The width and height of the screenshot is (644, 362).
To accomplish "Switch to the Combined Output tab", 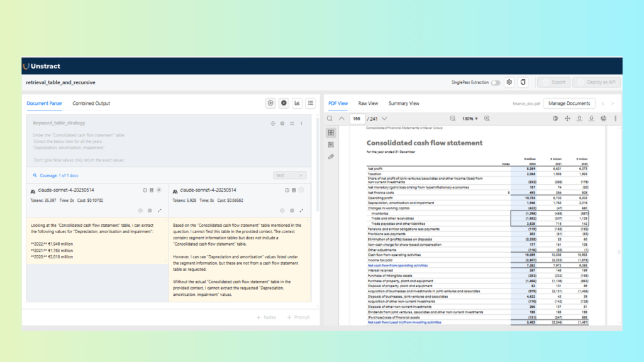I will 91,103.
